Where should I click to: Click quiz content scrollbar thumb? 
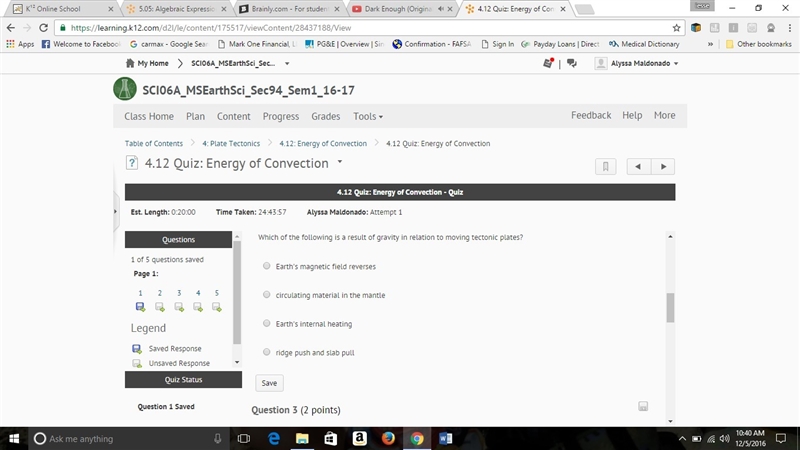point(670,308)
